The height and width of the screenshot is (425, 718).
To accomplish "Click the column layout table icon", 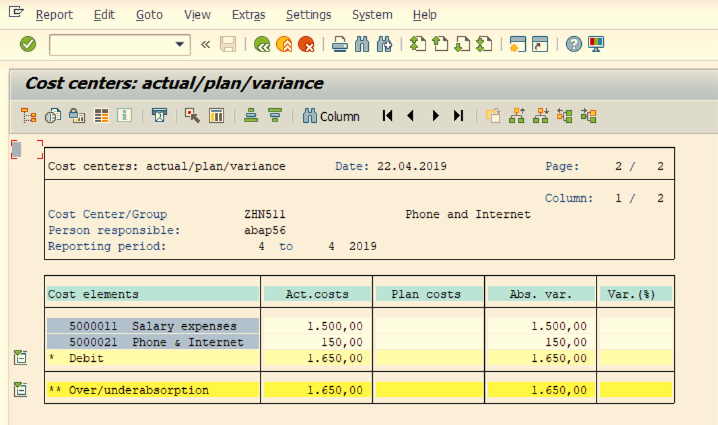I will tap(216, 116).
